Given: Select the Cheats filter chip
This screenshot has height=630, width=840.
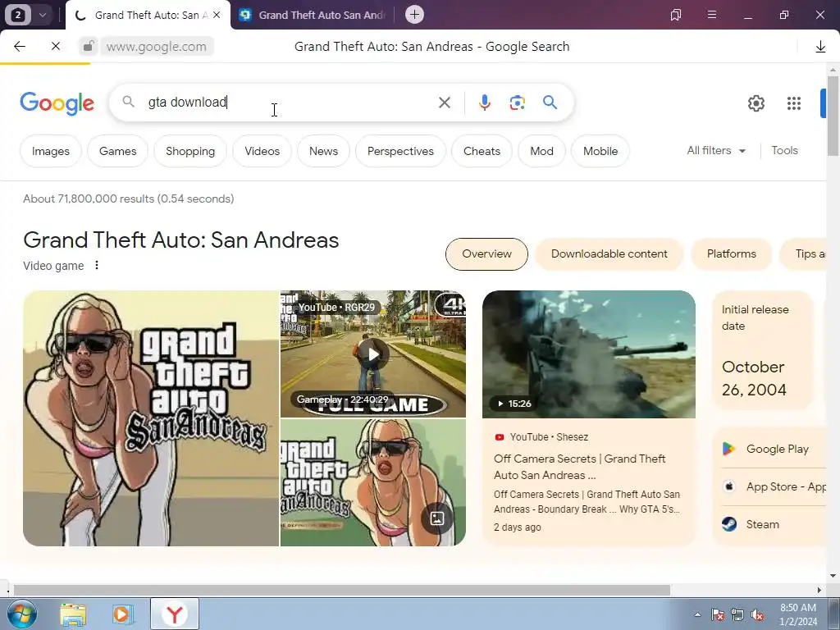Looking at the screenshot, I should pos(482,151).
